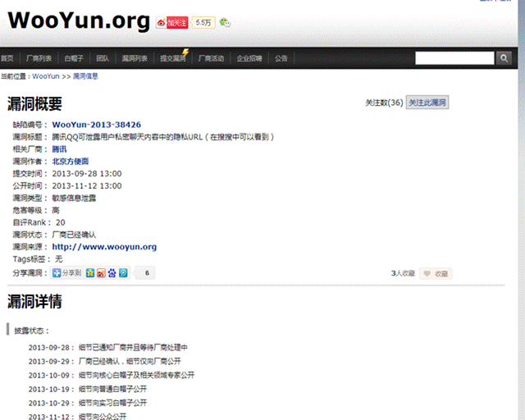Click the 3人收藏 link
The image size is (525, 420).
click(x=403, y=273)
